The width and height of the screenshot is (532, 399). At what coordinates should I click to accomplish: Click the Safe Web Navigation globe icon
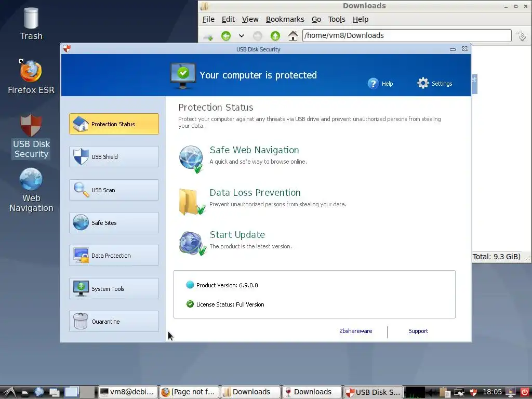pos(191,159)
